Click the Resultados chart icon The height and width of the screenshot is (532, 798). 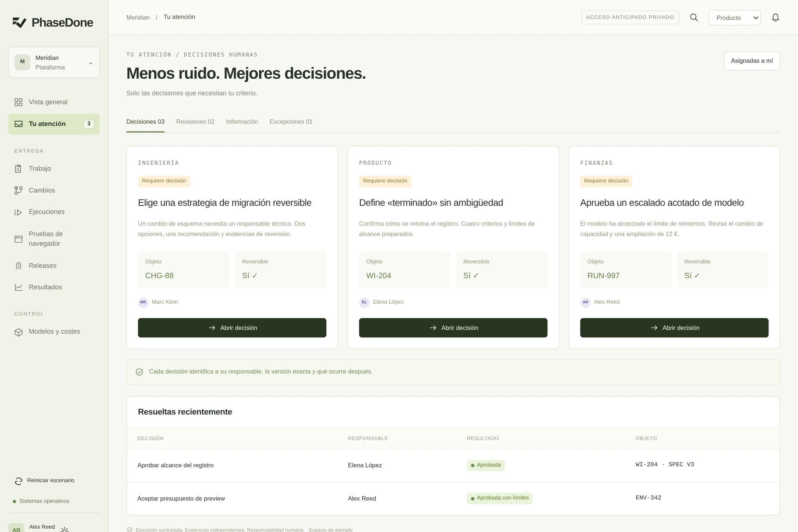pos(18,287)
